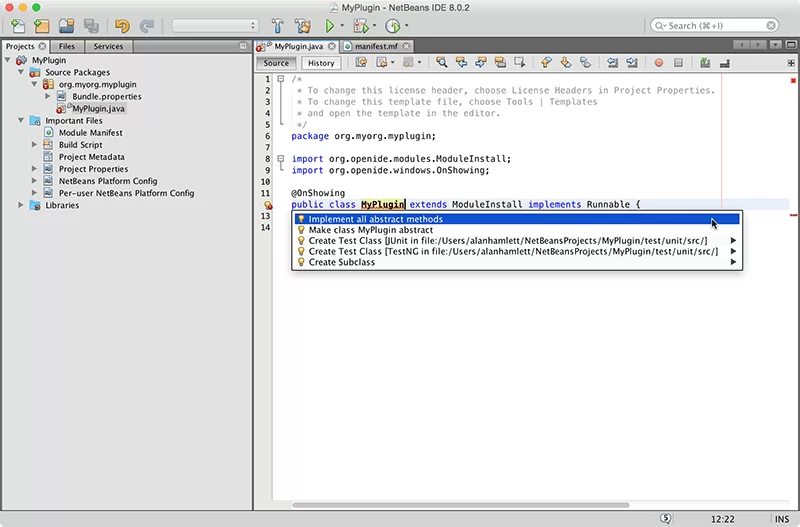Viewport: 800px width, 527px height.
Task: Expand the Build Script node
Action: click(34, 145)
